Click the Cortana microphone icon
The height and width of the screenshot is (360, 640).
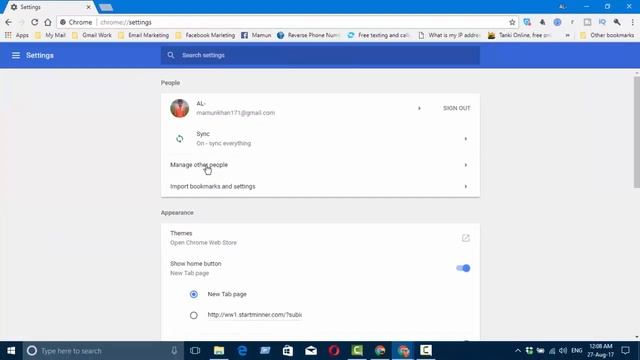point(174,351)
